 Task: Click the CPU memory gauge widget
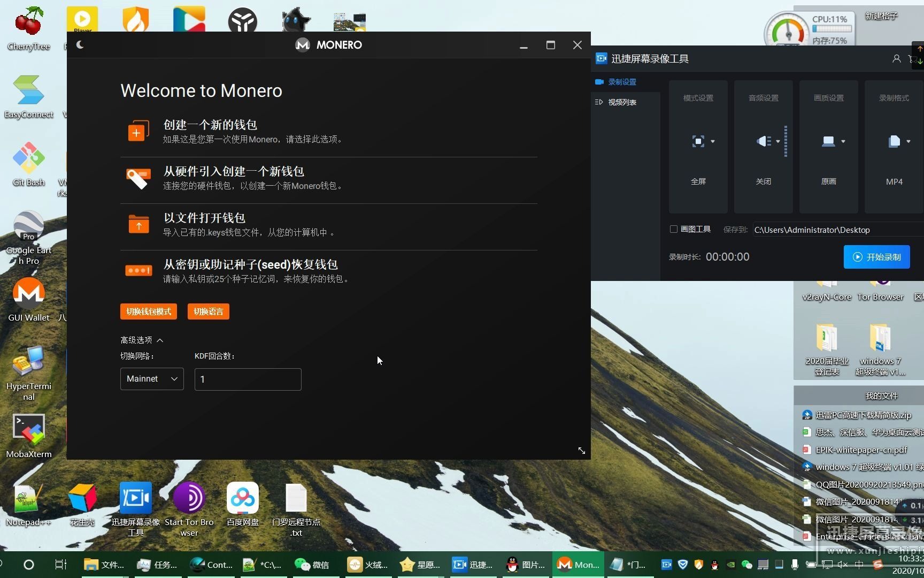tap(809, 29)
